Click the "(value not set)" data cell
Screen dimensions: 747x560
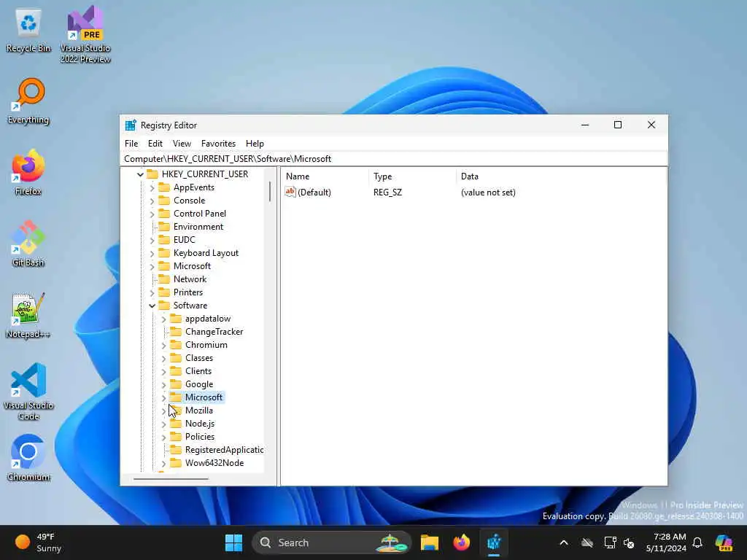[x=488, y=192]
